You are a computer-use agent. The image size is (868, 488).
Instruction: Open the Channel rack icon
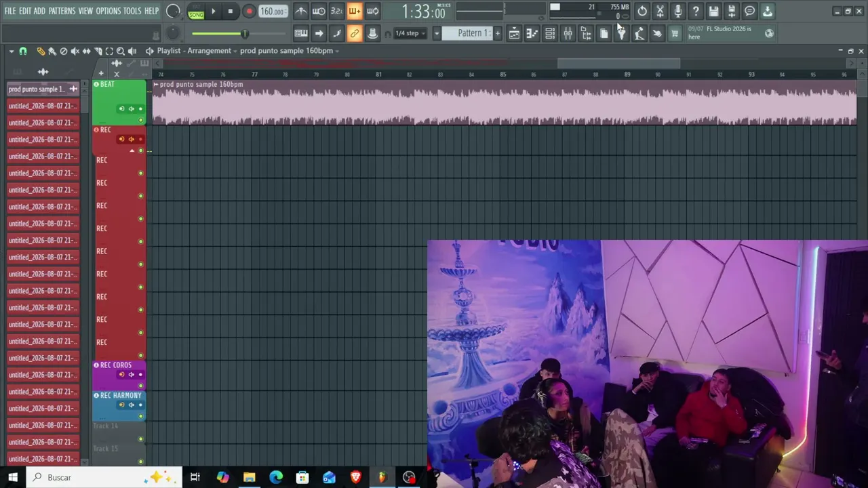pyautogui.click(x=550, y=33)
